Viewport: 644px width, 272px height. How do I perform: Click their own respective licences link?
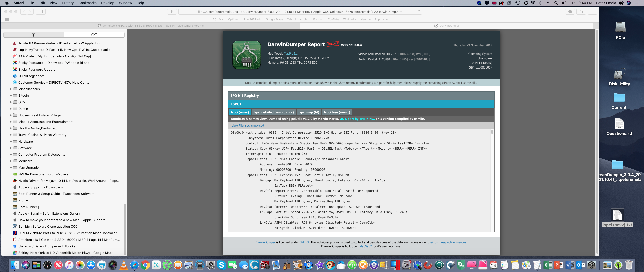(x=447, y=242)
